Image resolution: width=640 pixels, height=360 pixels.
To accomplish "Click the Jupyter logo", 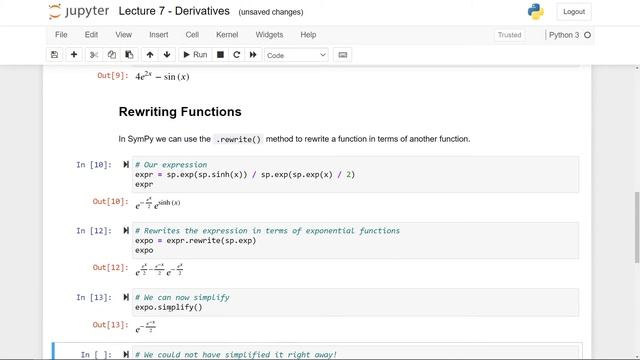I will click(78, 11).
